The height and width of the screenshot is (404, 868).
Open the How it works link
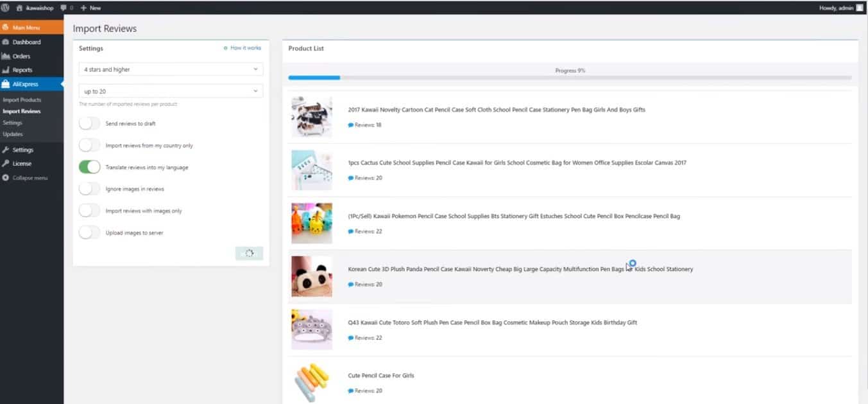(x=246, y=48)
